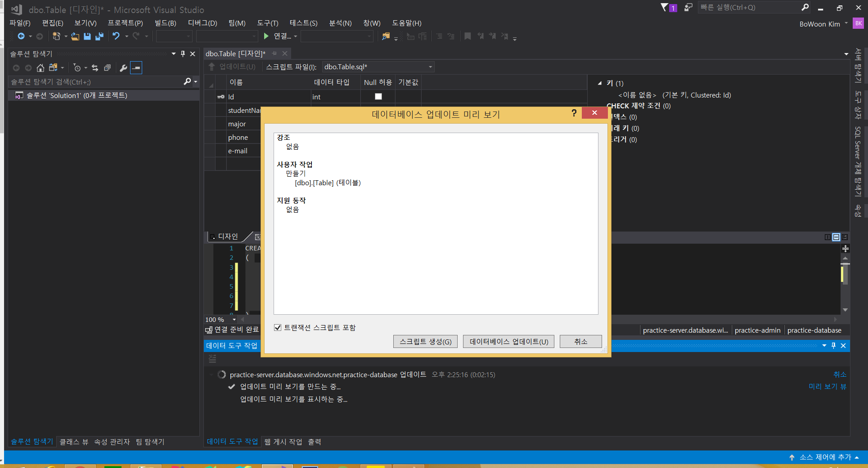Click the 스크립트 생성(G) button
Image resolution: width=868 pixels, height=468 pixels.
pyautogui.click(x=426, y=342)
